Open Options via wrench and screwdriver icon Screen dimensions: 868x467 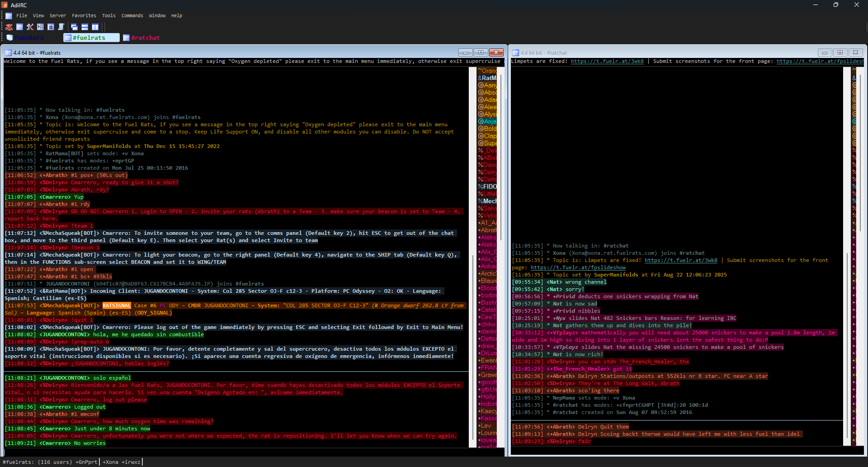[30, 27]
